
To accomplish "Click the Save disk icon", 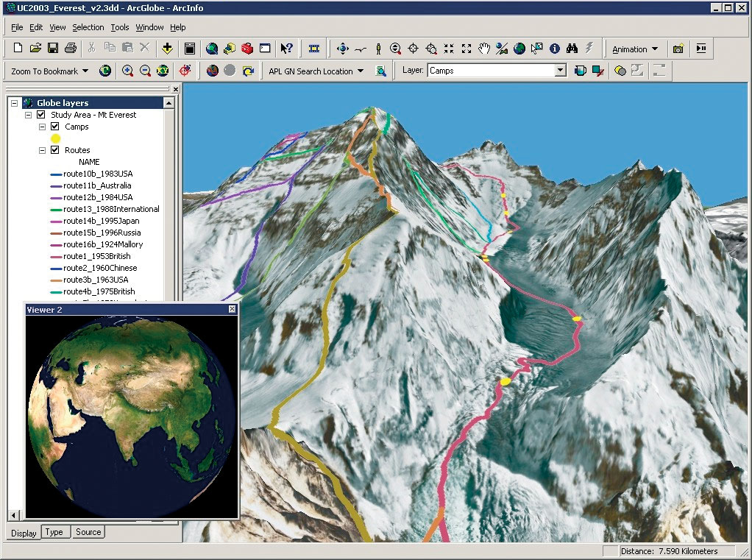I will pyautogui.click(x=53, y=49).
